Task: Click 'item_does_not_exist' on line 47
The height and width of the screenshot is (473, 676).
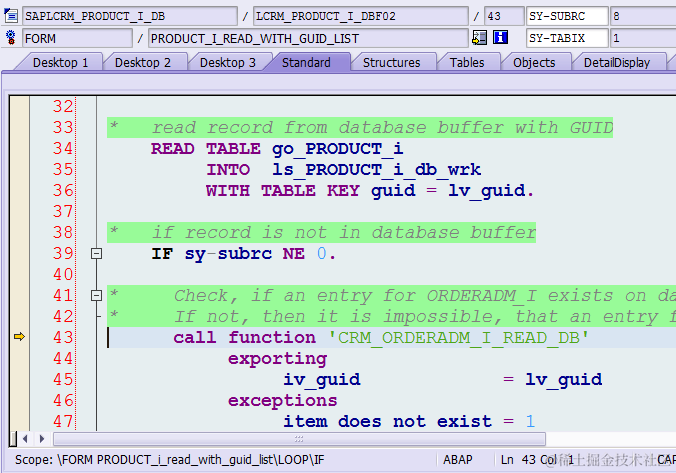Action: (x=387, y=421)
